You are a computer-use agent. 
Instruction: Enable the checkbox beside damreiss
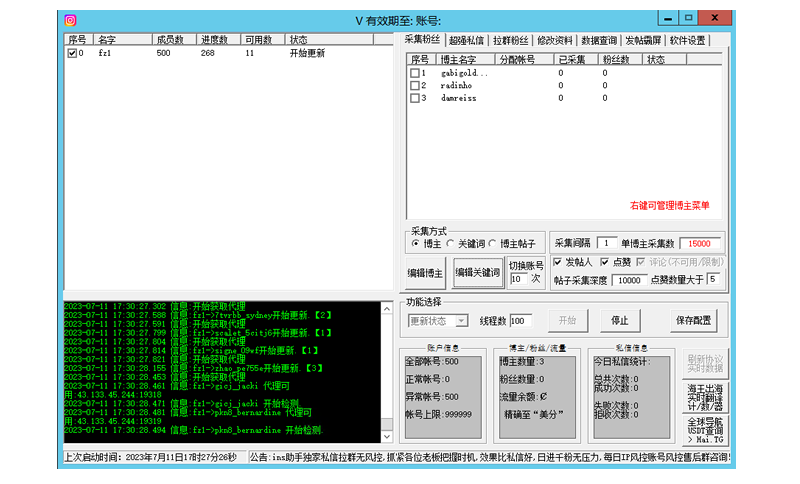414,98
